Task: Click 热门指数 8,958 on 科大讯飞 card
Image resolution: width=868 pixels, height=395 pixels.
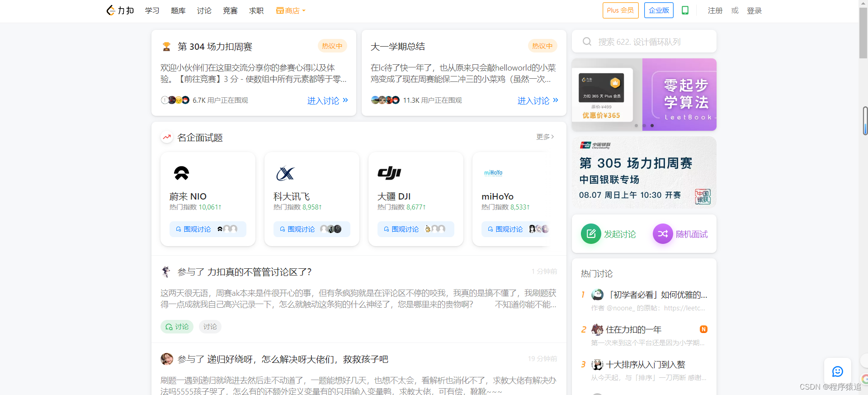Action: click(297, 207)
